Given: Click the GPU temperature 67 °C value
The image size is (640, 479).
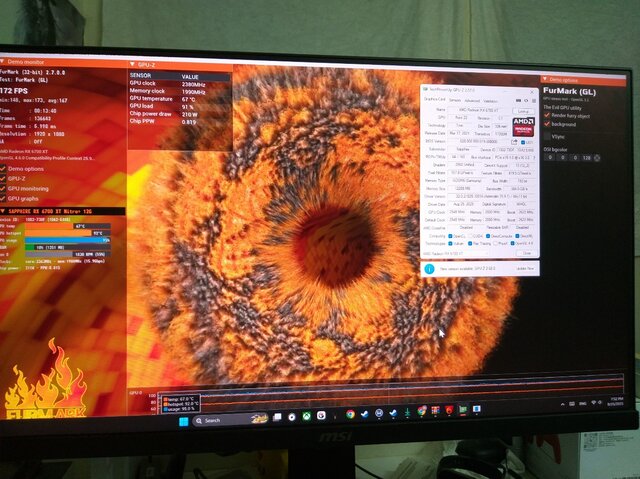Looking at the screenshot, I should coord(189,100).
